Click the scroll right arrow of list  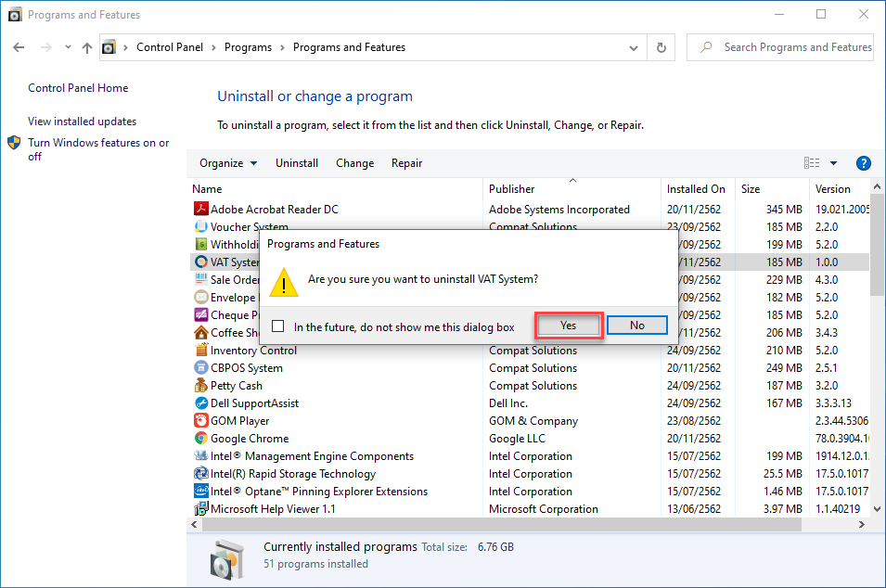861,525
